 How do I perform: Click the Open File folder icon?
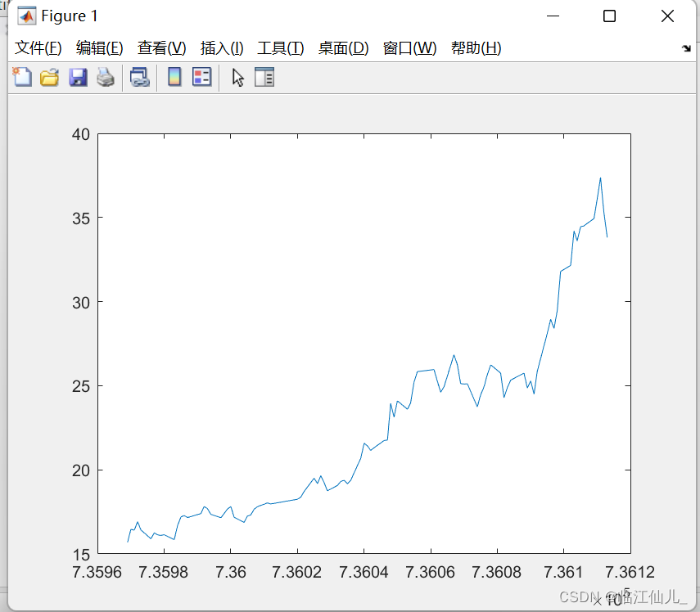[50, 77]
